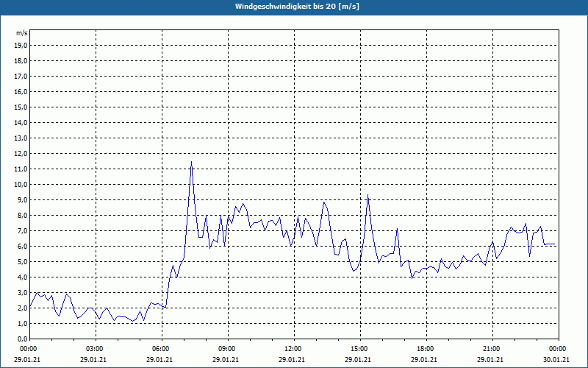Click the 13,0 y-axis label
The image size is (588, 368).
coord(21,138)
